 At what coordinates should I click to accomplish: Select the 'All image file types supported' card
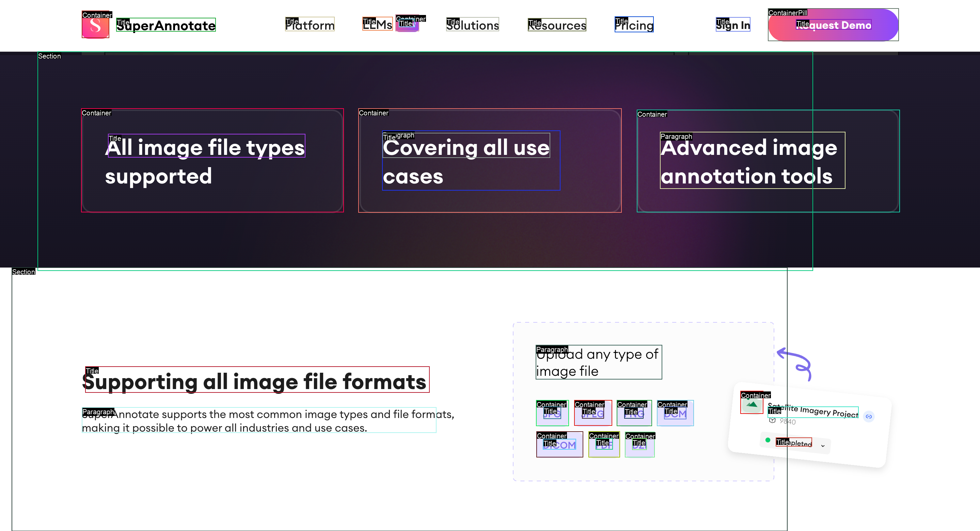(212, 161)
